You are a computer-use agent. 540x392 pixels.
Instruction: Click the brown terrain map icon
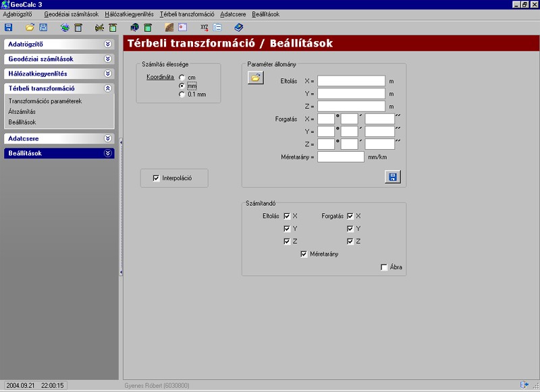(x=169, y=28)
